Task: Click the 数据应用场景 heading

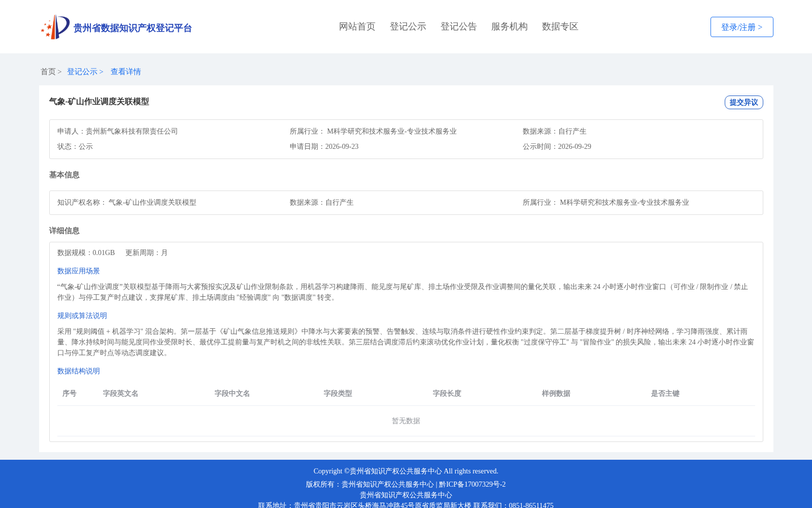Action: click(79, 271)
